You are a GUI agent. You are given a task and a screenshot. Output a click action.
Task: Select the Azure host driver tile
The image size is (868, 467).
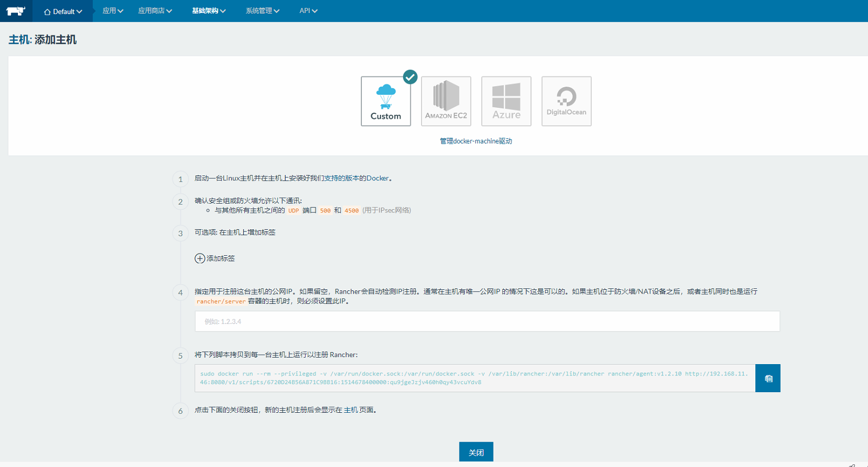click(x=506, y=101)
